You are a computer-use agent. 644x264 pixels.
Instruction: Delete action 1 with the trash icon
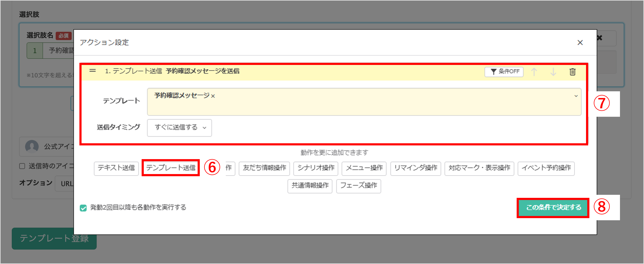point(573,72)
